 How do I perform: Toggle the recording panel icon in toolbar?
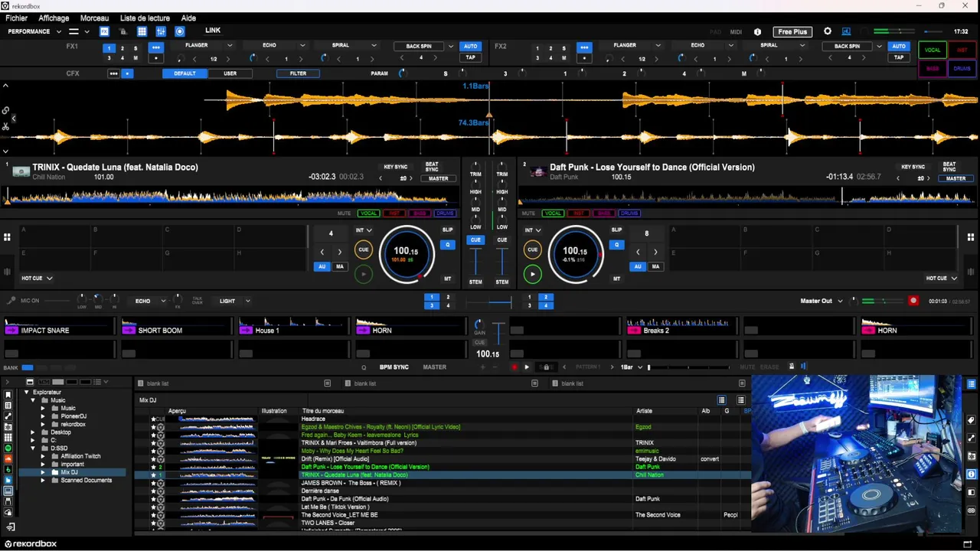(x=180, y=31)
